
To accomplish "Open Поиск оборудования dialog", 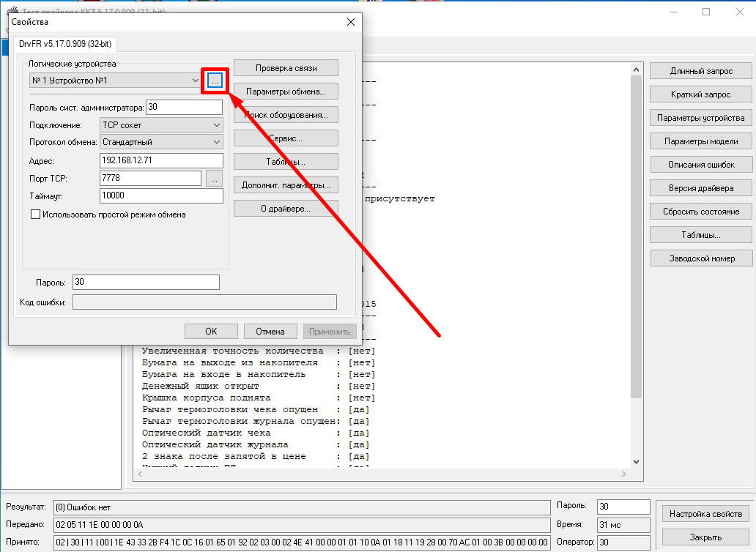I will [x=286, y=115].
